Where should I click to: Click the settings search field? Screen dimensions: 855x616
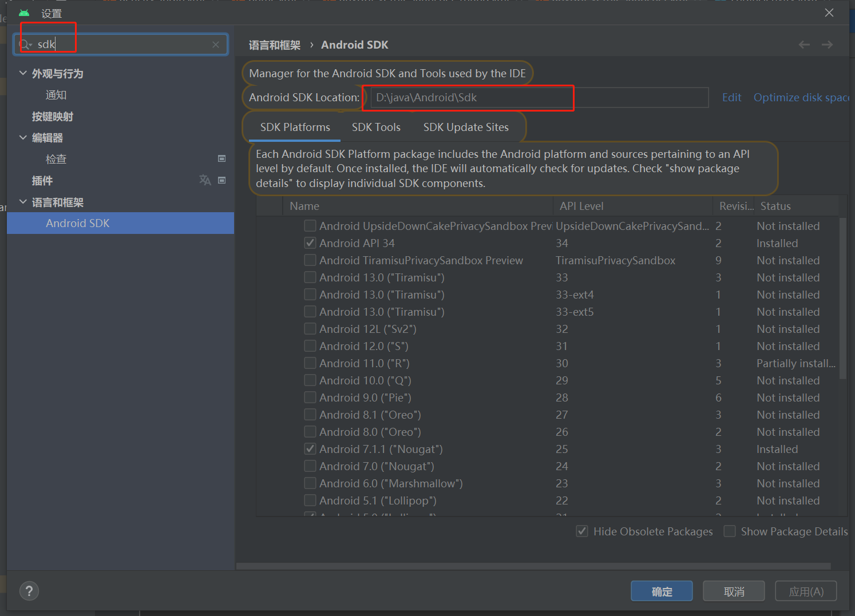pos(121,45)
